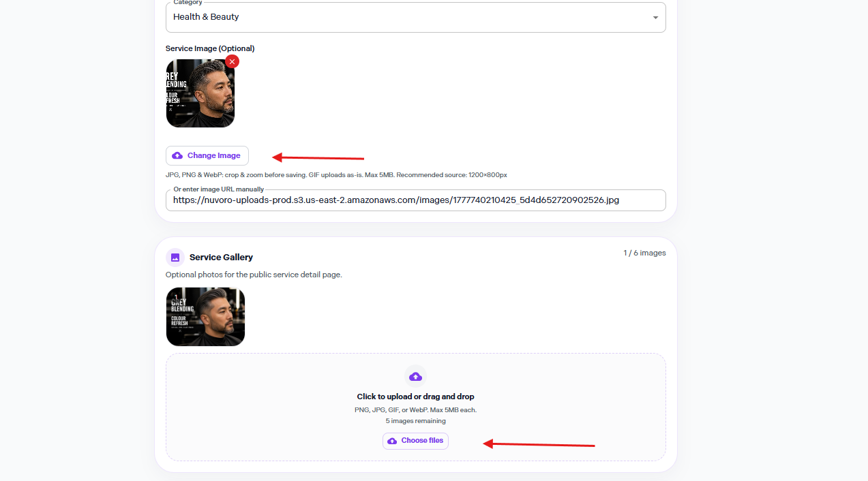Click the upload cloud icon in the drop zone

click(x=415, y=376)
